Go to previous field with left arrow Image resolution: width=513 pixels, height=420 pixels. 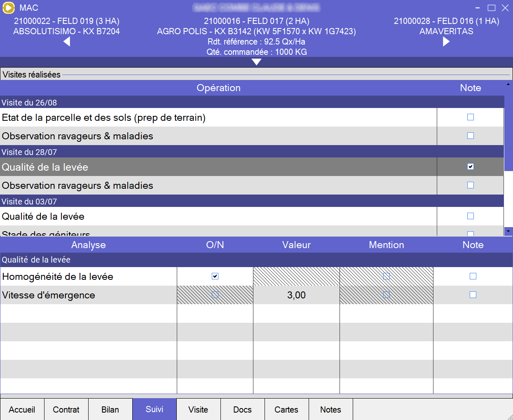tap(67, 42)
